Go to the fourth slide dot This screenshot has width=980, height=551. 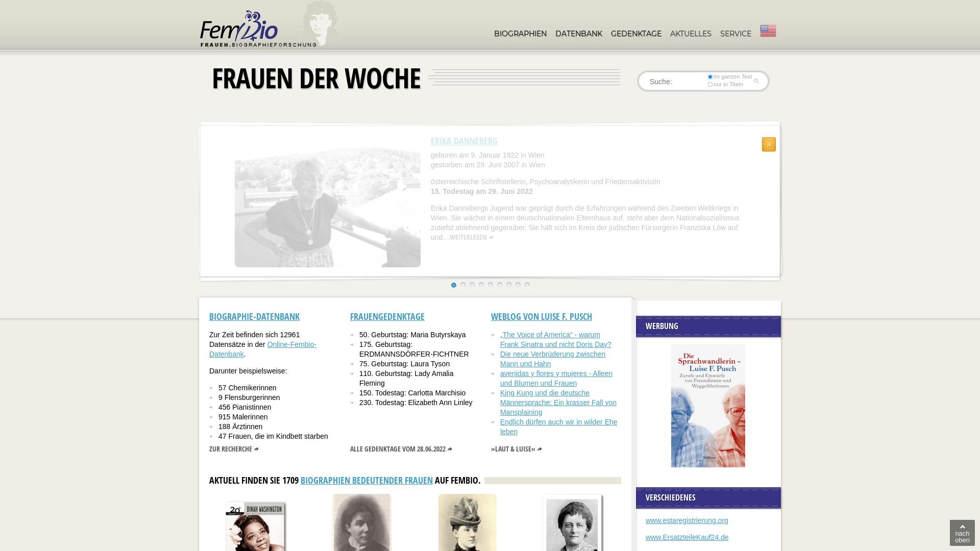point(481,285)
